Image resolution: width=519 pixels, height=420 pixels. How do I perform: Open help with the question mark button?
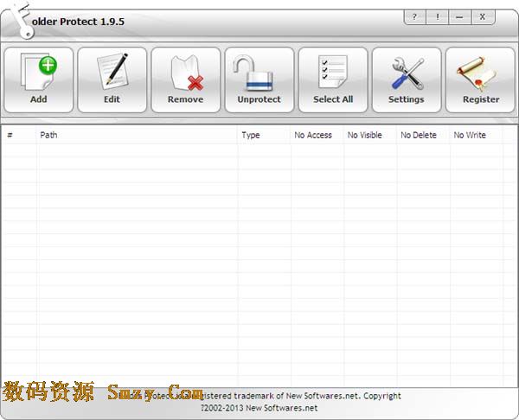pos(414,17)
